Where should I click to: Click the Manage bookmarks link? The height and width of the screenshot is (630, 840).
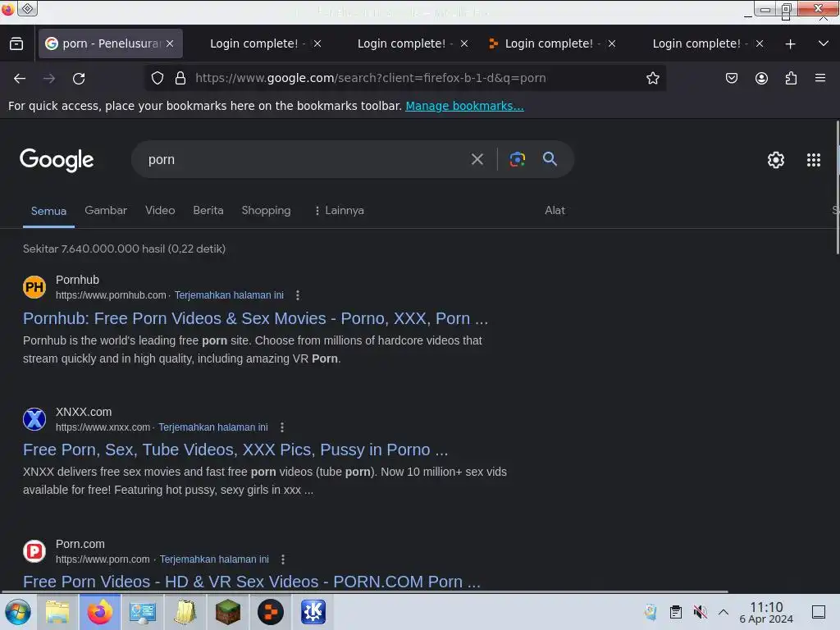point(464,106)
